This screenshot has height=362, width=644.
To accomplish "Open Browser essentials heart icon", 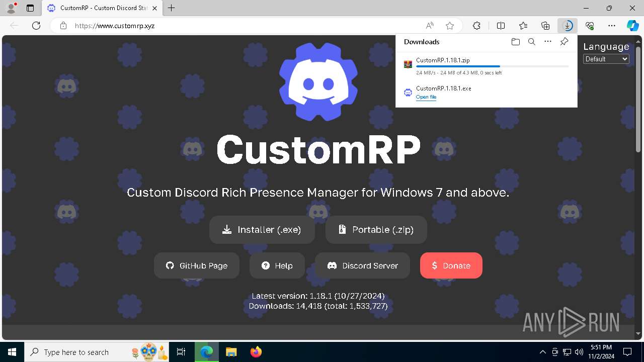I will pyautogui.click(x=590, y=26).
